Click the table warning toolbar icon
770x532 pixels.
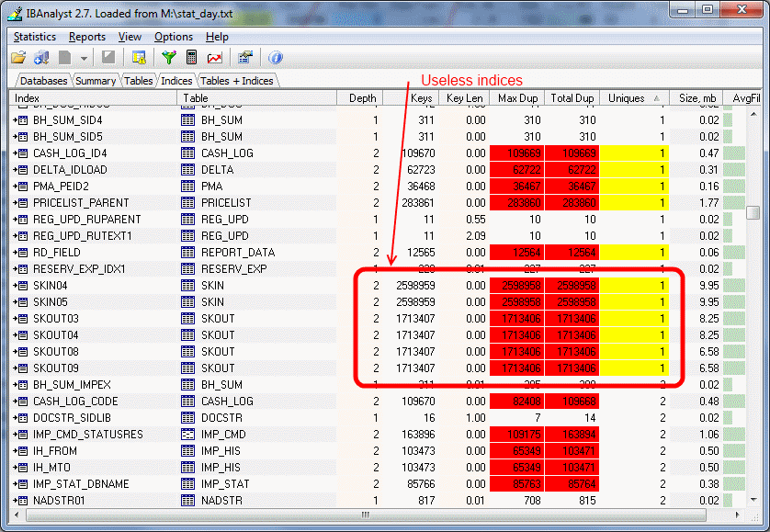click(139, 58)
